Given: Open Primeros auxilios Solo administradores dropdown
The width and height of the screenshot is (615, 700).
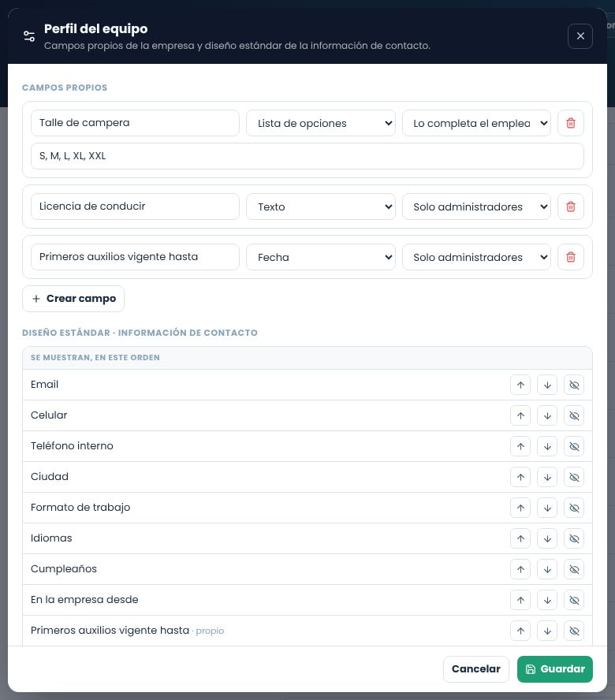Looking at the screenshot, I should [476, 257].
